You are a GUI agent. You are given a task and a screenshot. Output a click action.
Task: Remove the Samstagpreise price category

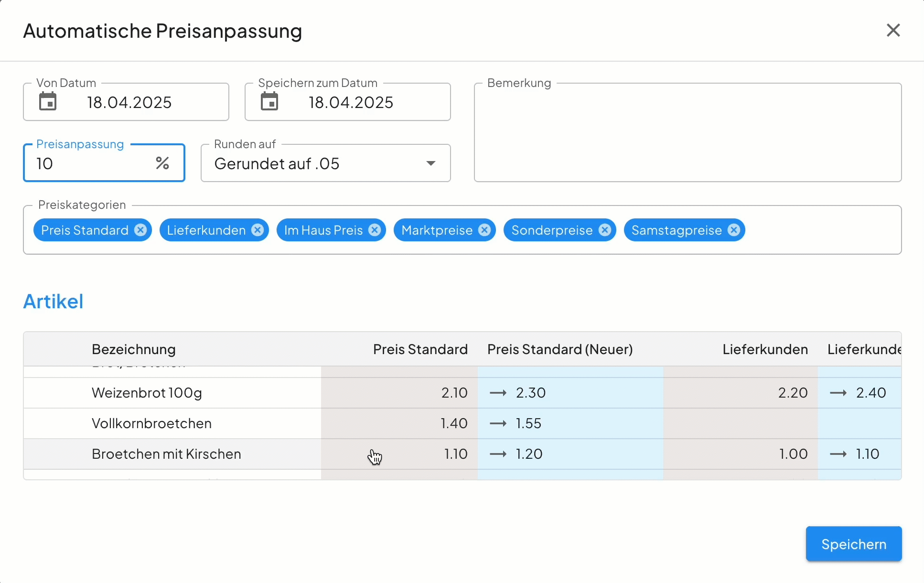tap(733, 230)
